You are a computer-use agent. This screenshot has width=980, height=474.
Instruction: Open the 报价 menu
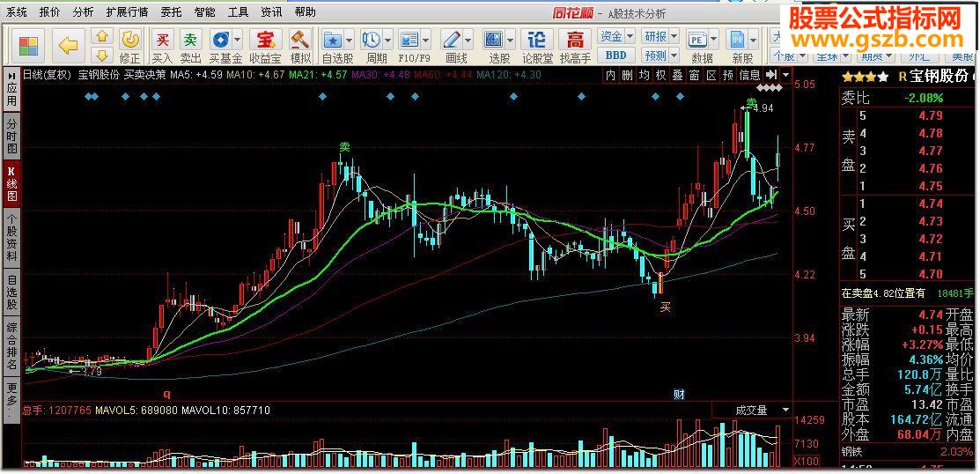(x=49, y=11)
